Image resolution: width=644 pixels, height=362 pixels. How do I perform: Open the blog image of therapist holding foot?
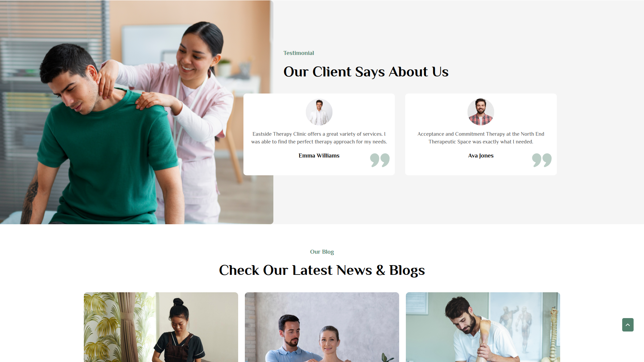click(x=483, y=327)
